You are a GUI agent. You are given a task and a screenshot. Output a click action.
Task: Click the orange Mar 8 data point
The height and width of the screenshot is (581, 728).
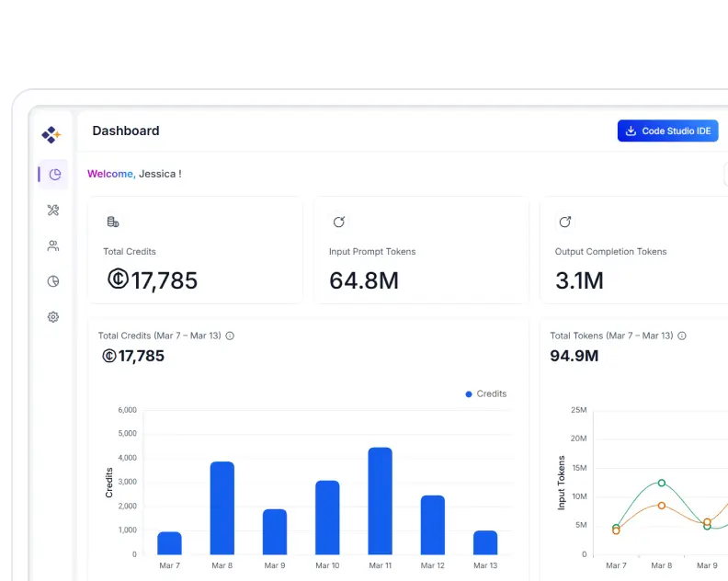[x=662, y=506]
